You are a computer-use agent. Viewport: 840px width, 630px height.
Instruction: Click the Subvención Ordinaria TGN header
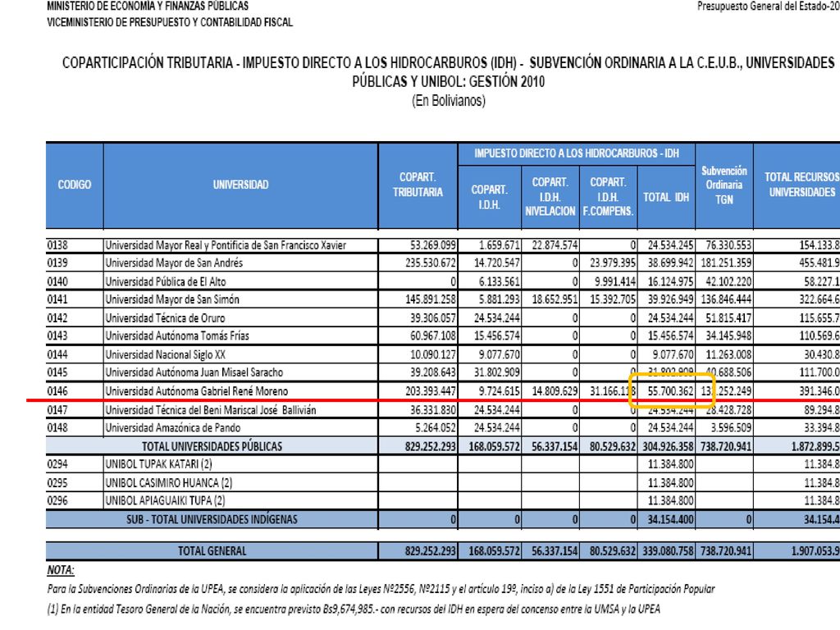coord(724,185)
